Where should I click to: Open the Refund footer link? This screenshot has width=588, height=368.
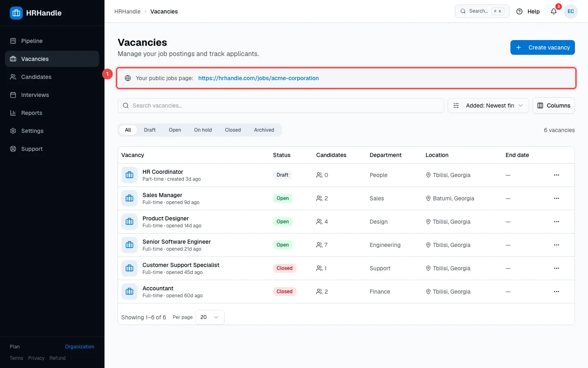(x=58, y=358)
